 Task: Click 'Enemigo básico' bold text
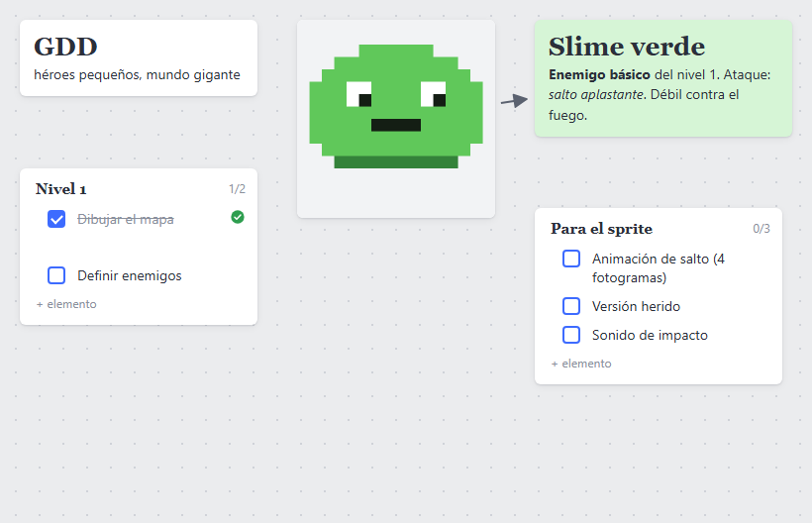pos(599,75)
